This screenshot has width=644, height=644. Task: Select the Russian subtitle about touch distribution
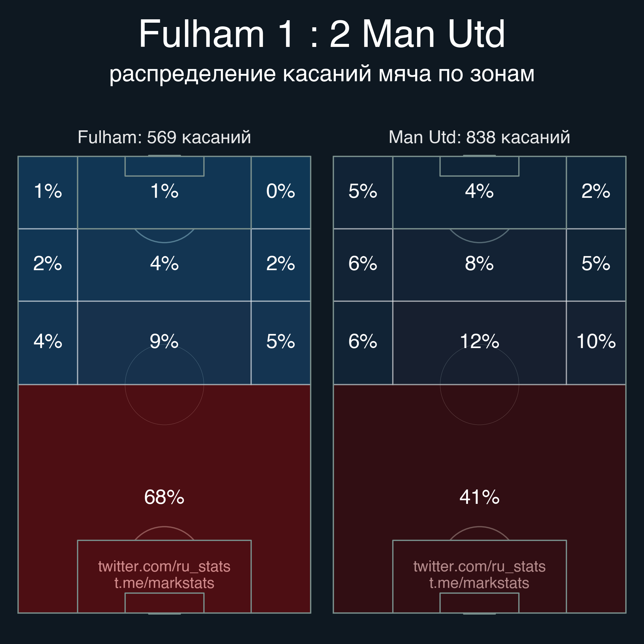coord(322,74)
